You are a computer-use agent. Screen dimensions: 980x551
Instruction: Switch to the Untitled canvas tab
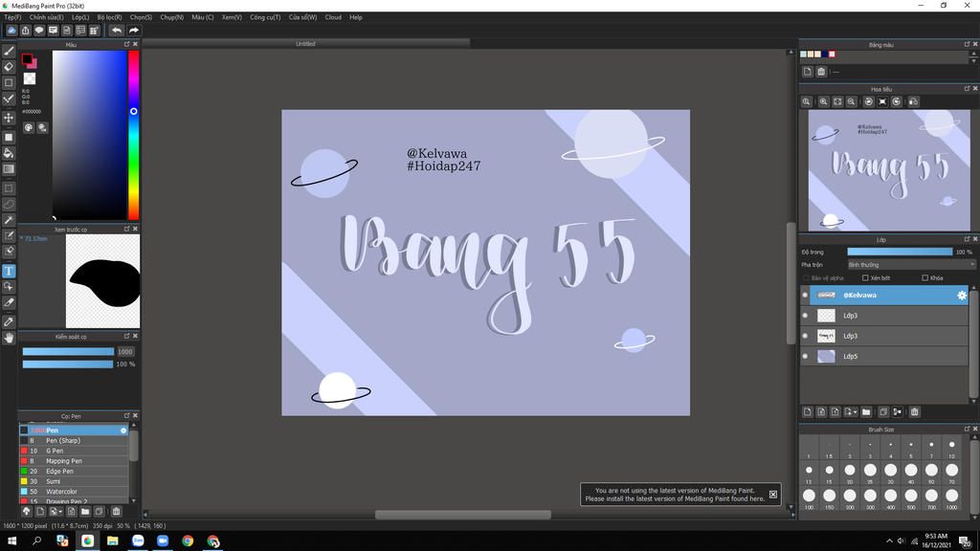pyautogui.click(x=305, y=44)
